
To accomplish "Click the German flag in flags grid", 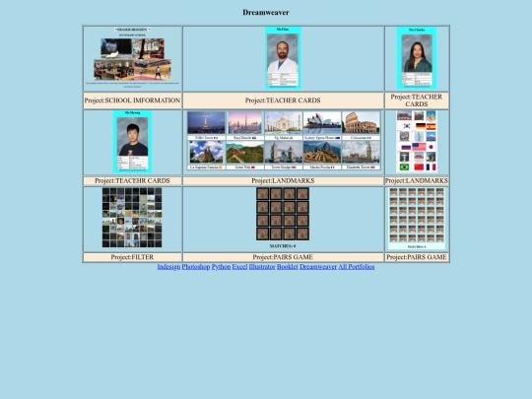I will 421,126.
